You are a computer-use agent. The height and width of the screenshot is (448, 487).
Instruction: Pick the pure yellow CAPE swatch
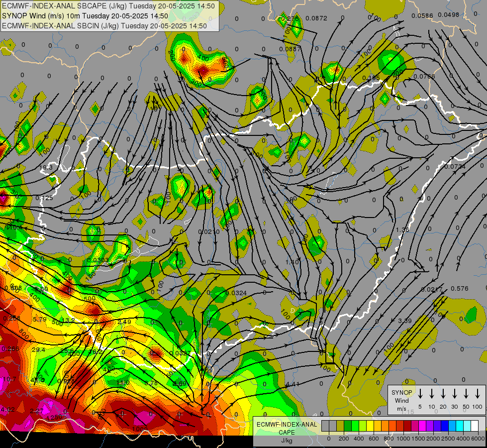click(x=370, y=426)
